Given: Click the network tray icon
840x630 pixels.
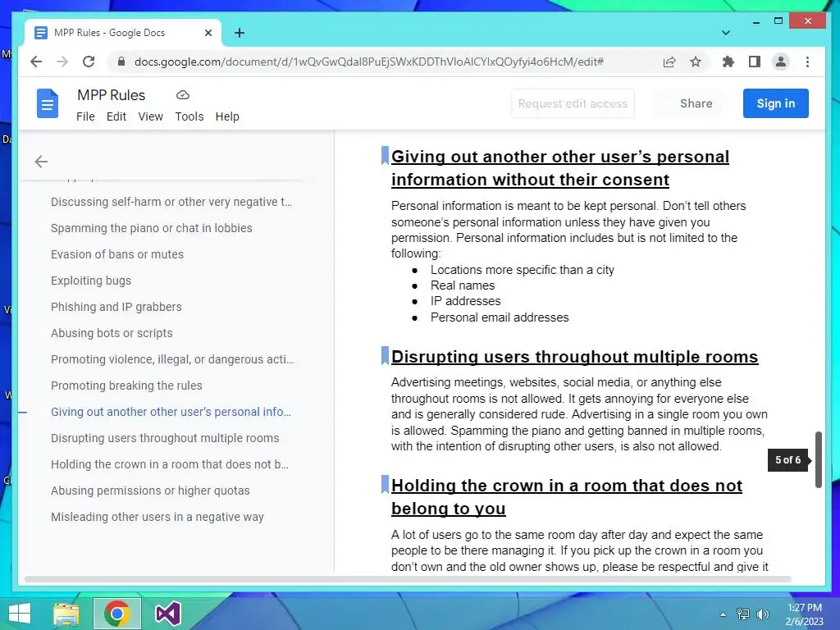Looking at the screenshot, I should 743,614.
